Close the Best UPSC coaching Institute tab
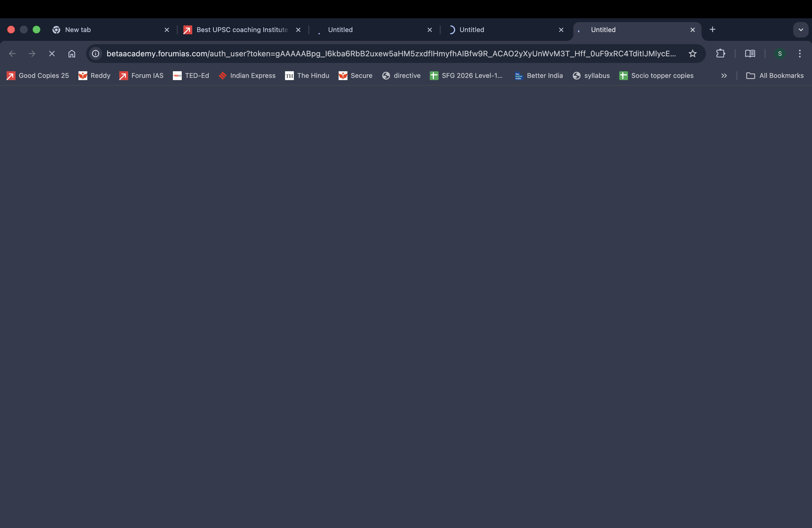This screenshot has width=812, height=528. [298, 30]
